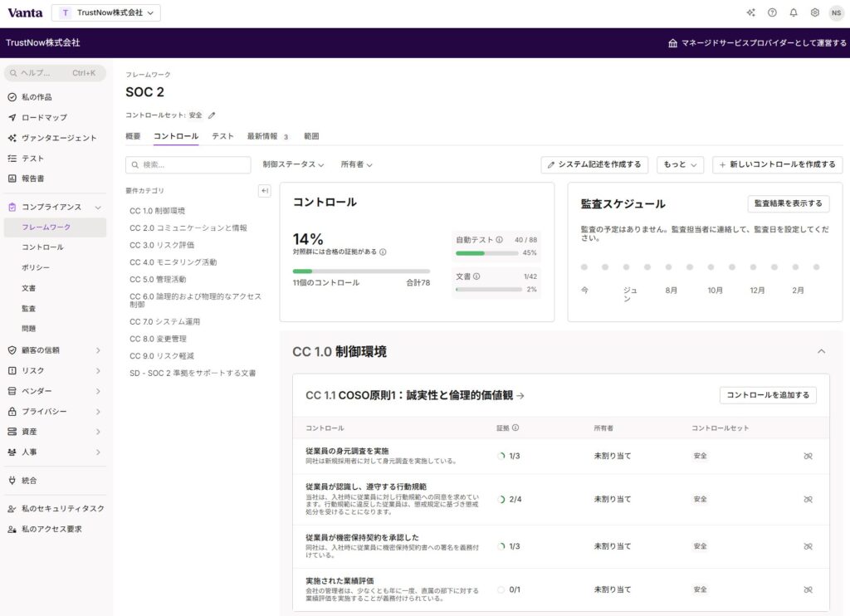Switch to the 概要 tab
The width and height of the screenshot is (850, 616).
(x=133, y=136)
